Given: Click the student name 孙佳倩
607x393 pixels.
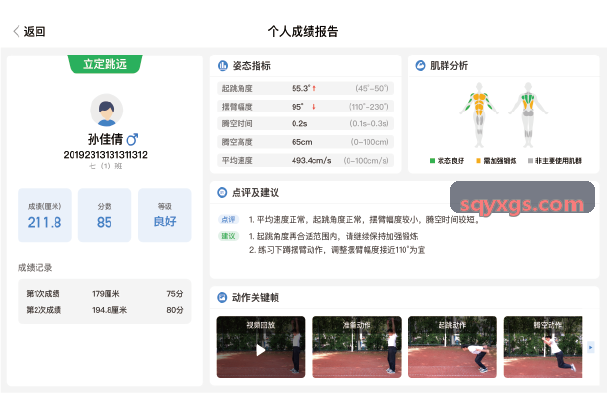Looking at the screenshot, I should (x=105, y=139).
